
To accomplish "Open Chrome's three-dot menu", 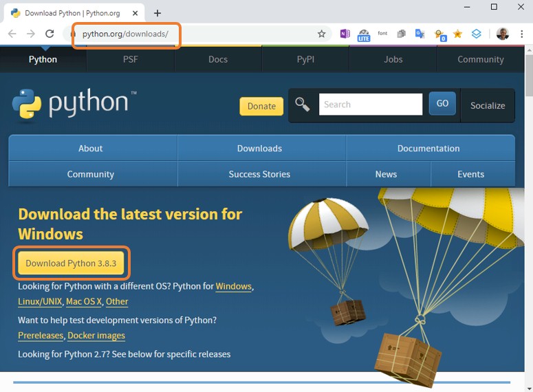I will click(521, 34).
